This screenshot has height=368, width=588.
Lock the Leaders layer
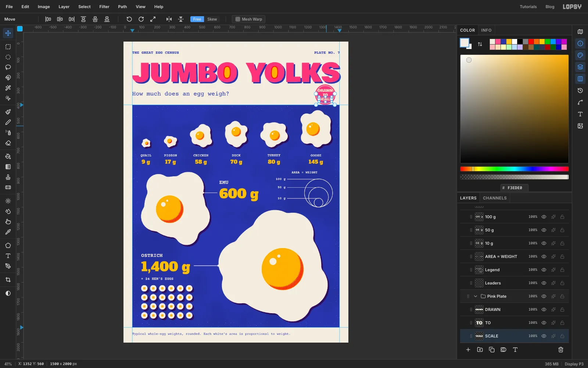(x=562, y=283)
